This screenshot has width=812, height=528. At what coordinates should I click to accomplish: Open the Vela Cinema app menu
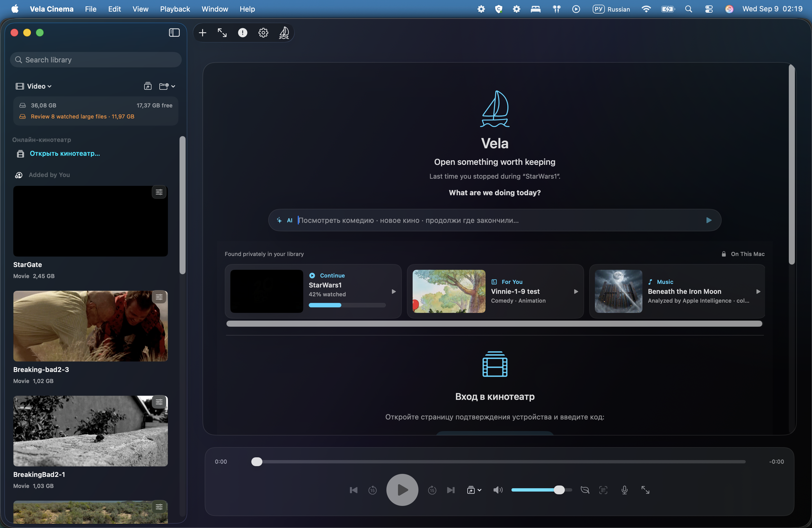[x=52, y=9]
